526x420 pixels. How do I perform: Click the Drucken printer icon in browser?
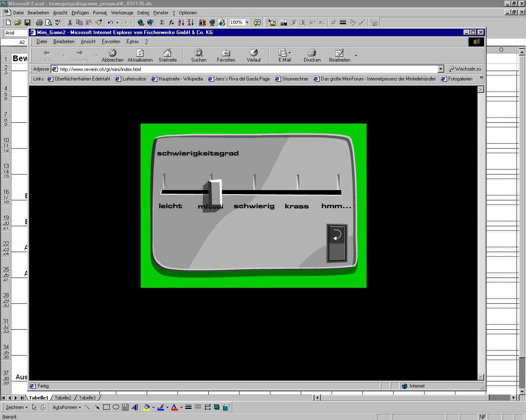[x=312, y=55]
